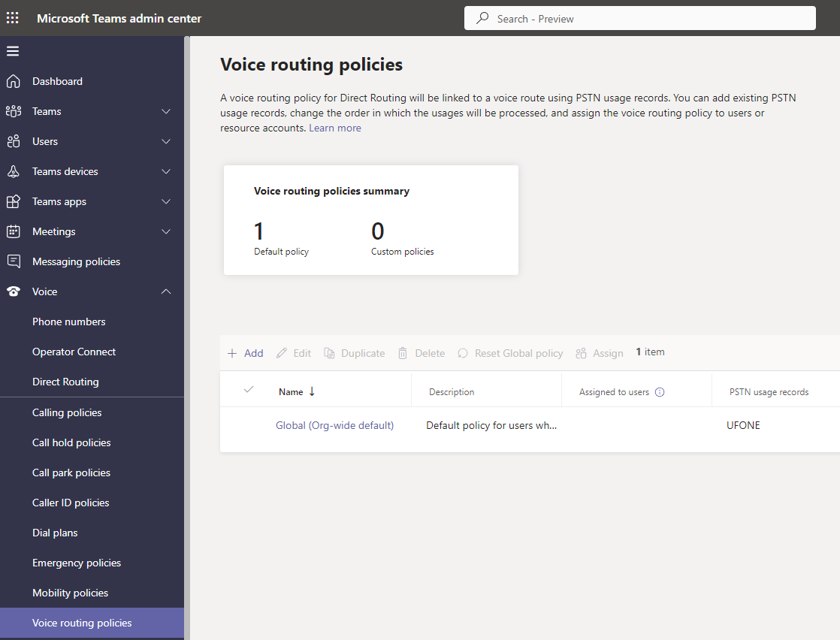The width and height of the screenshot is (840, 640).
Task: Click the search magnifier icon
Action: (482, 18)
